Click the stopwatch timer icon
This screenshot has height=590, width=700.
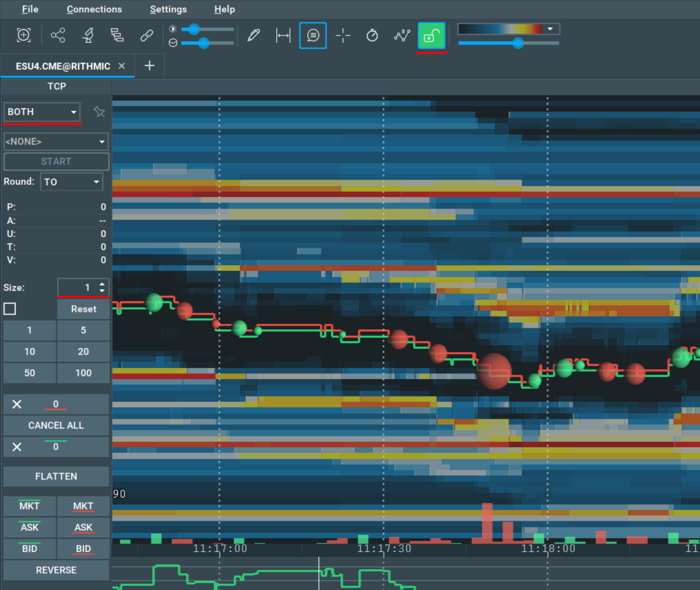[x=371, y=35]
